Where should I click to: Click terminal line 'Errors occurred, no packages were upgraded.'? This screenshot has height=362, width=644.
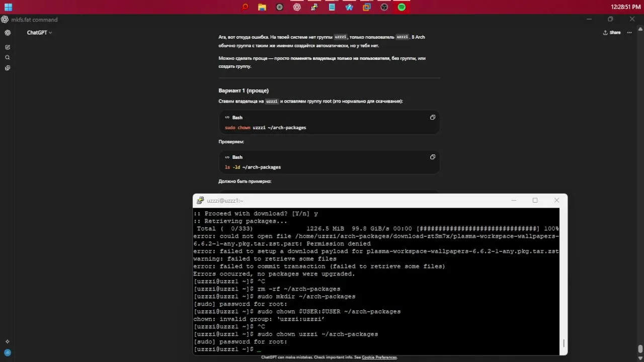[x=274, y=274]
